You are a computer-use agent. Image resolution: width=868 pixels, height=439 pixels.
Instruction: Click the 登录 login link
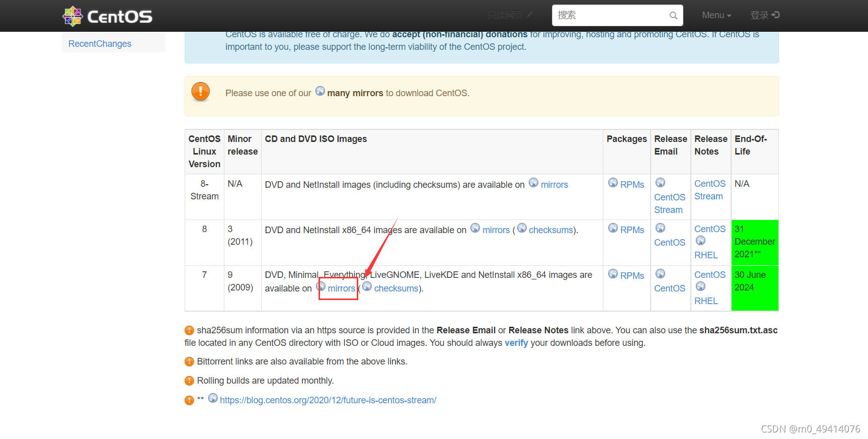(x=765, y=15)
